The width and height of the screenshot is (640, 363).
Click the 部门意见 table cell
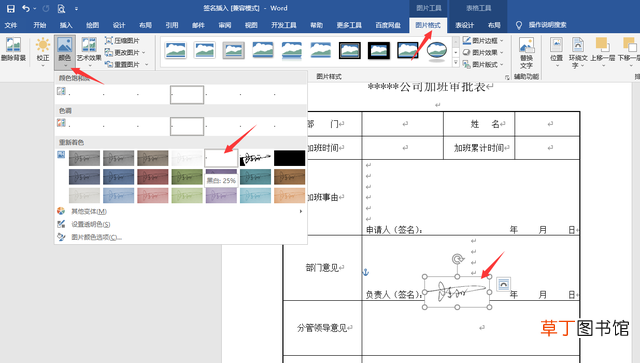[x=322, y=268]
